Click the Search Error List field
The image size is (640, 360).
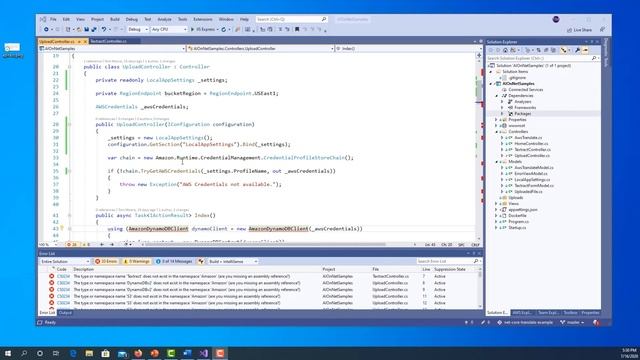coord(448,261)
